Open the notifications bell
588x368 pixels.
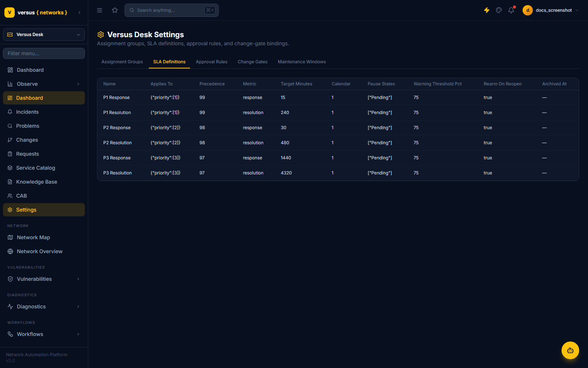511,10
